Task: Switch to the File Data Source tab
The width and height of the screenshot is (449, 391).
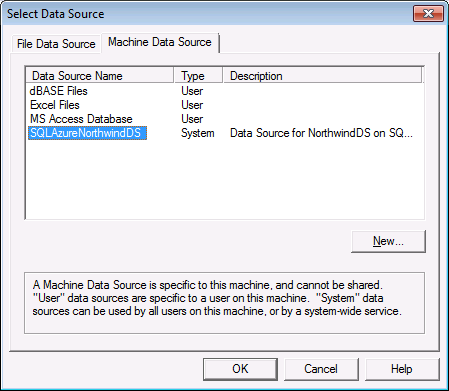Action: 56,44
